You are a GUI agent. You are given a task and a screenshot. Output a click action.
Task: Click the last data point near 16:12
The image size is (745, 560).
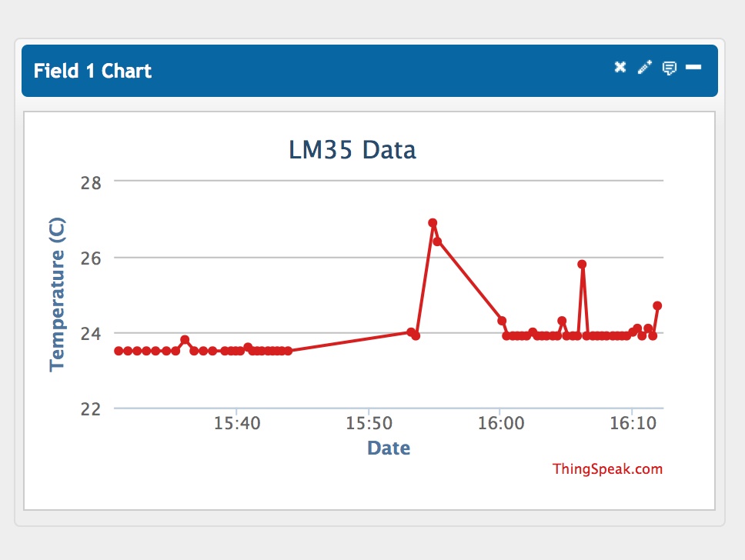click(x=658, y=305)
